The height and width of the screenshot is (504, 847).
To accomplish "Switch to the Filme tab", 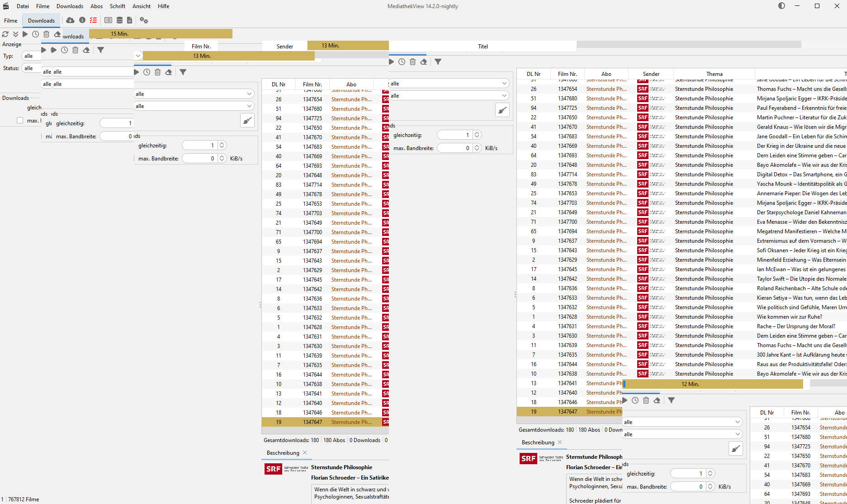I will (11, 20).
